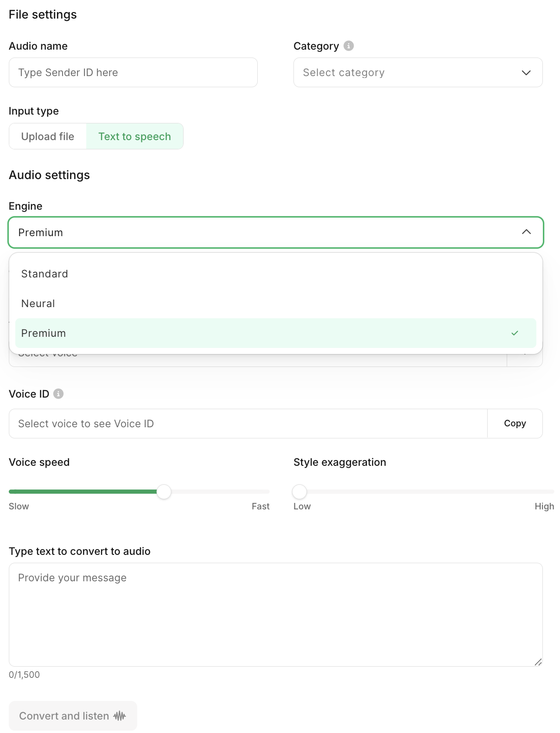Click the High label under Style exaggeration
The width and height of the screenshot is (560, 733).
point(544,506)
